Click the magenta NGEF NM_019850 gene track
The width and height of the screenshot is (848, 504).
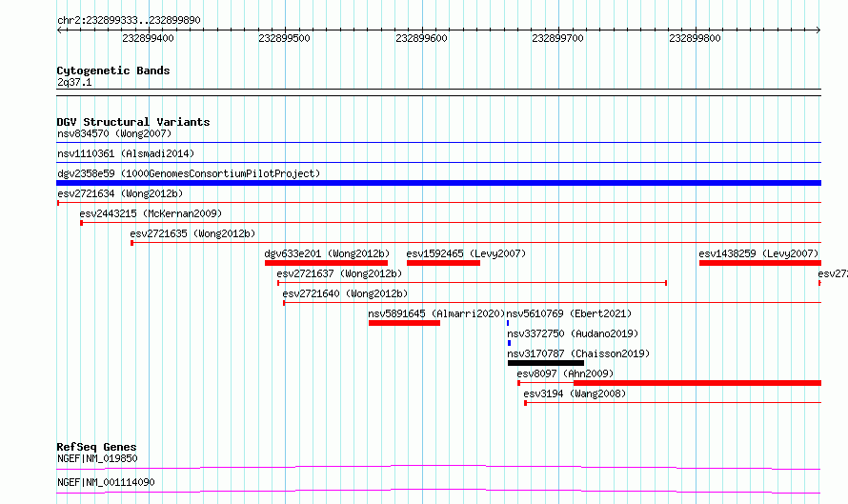438,467
